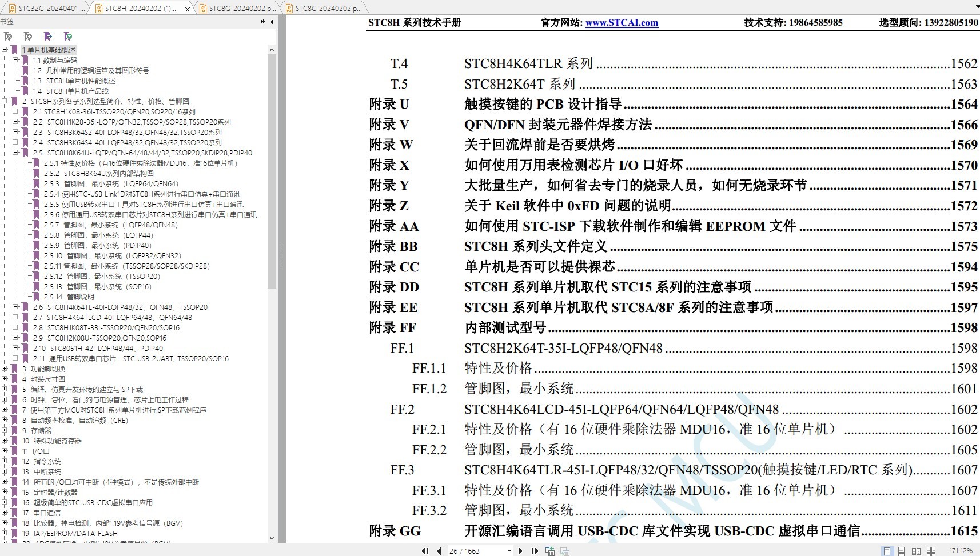Click the purple bookmark with arrow icon

point(48,37)
